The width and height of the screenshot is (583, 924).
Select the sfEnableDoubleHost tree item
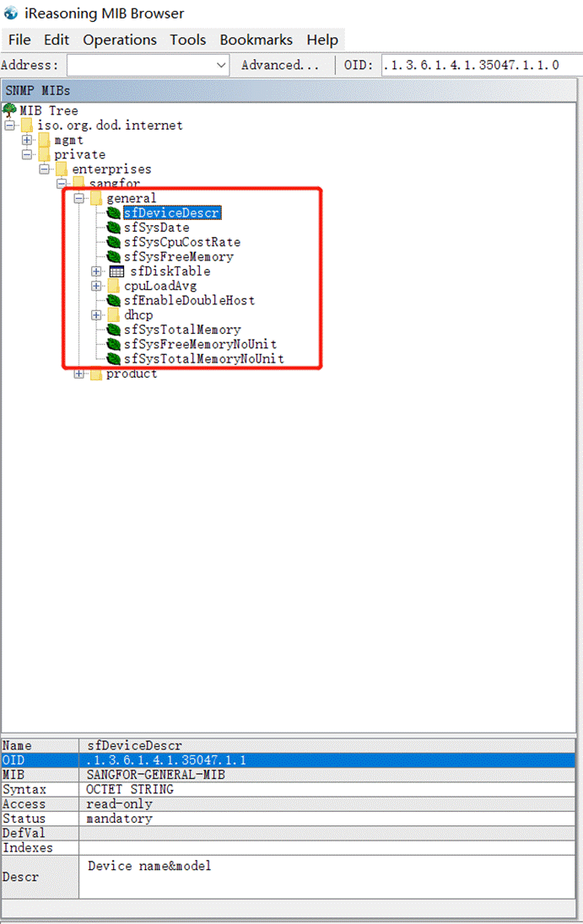tap(189, 300)
